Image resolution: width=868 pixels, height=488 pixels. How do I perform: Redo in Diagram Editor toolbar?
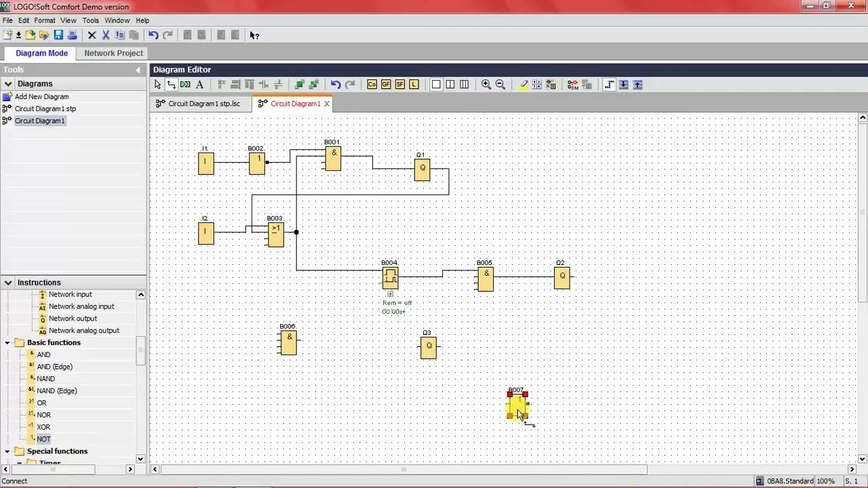pos(350,85)
